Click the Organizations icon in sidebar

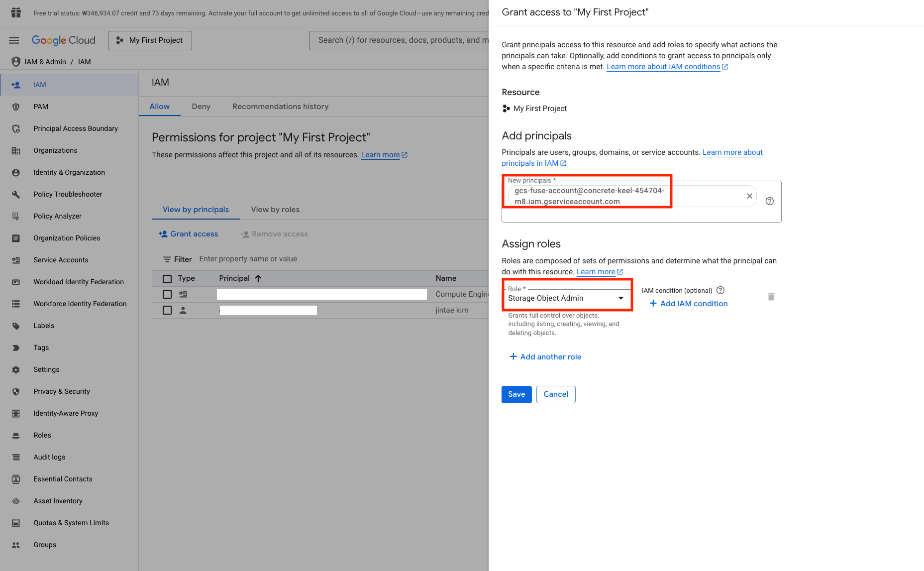click(16, 150)
